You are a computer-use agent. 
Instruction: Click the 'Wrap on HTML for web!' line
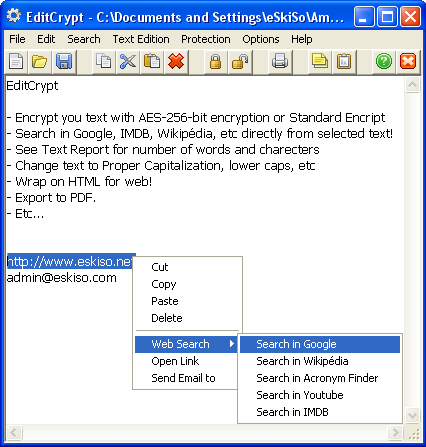pyautogui.click(x=79, y=182)
